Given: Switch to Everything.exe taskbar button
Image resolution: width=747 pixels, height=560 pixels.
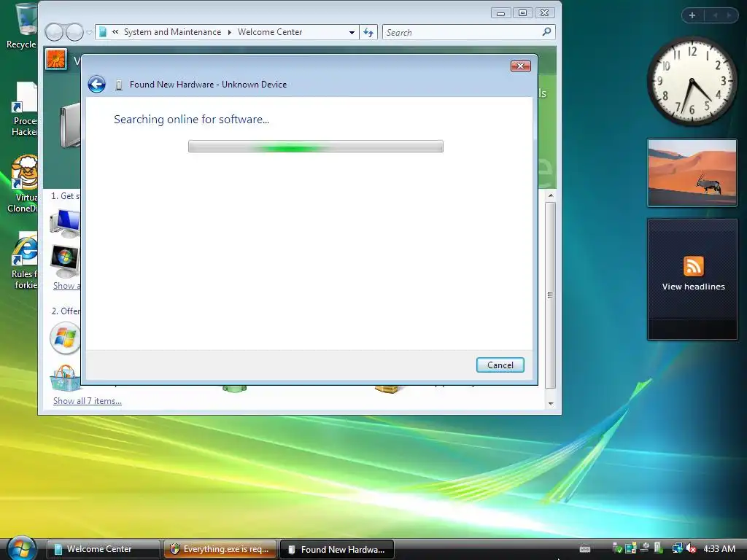Looking at the screenshot, I should click(x=220, y=549).
